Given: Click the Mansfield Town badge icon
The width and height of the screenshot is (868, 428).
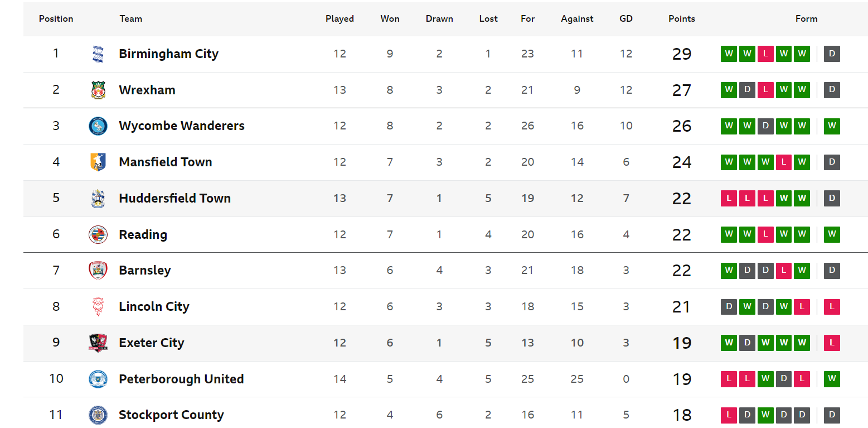Looking at the screenshot, I should 98,162.
